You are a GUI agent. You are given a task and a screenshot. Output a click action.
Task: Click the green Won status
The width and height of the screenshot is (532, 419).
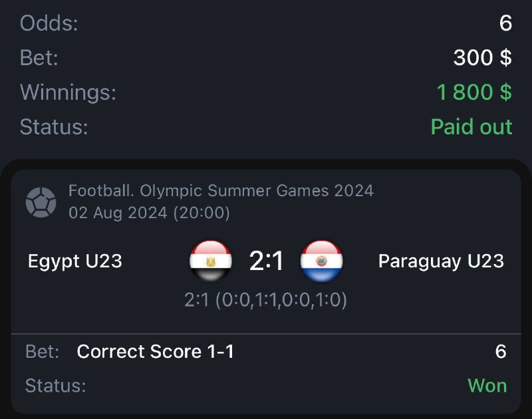[487, 385]
